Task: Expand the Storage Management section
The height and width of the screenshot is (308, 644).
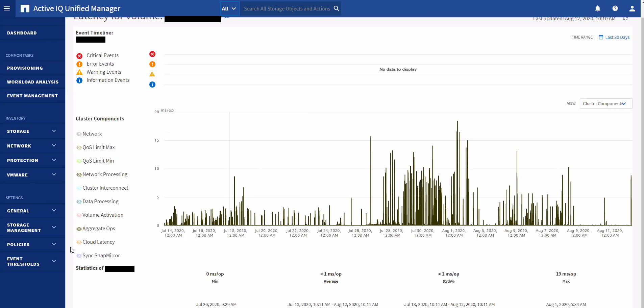Action: [32, 228]
